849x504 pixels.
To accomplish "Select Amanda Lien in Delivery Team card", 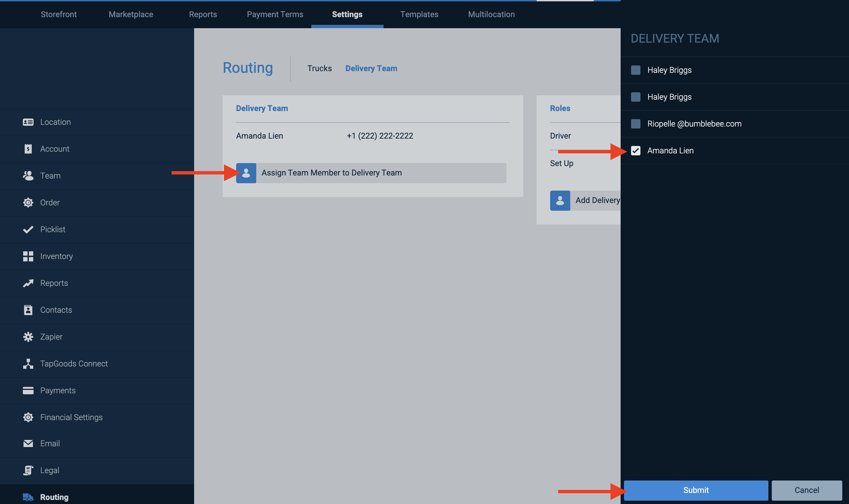I will tap(259, 136).
